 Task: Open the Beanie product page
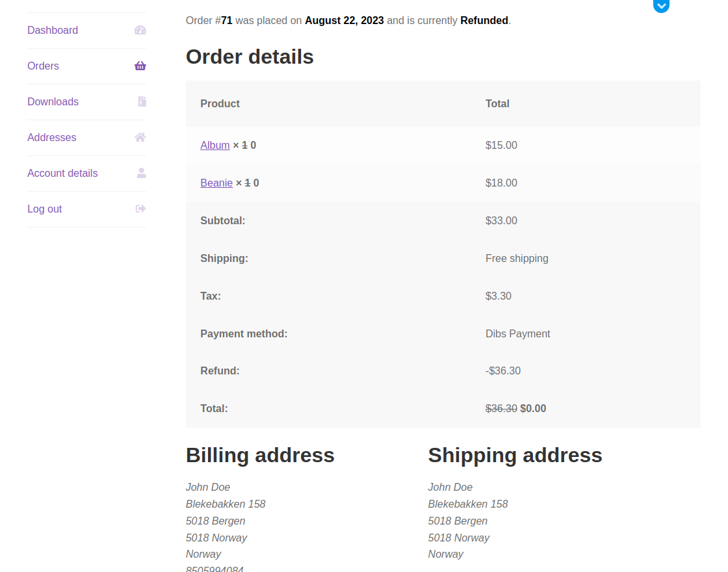216,183
